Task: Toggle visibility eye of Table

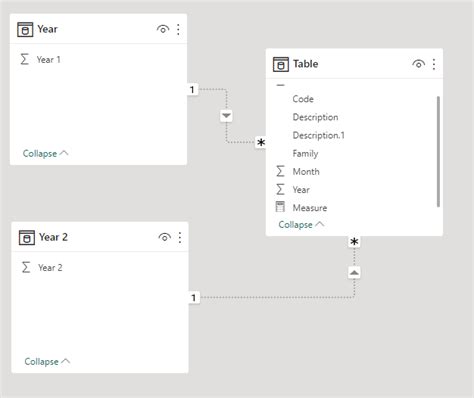Action: click(x=418, y=64)
